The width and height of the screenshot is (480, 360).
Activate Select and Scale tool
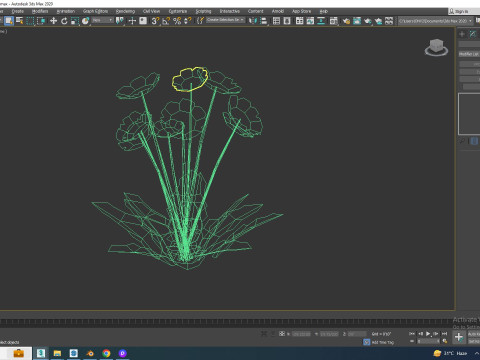point(75,21)
